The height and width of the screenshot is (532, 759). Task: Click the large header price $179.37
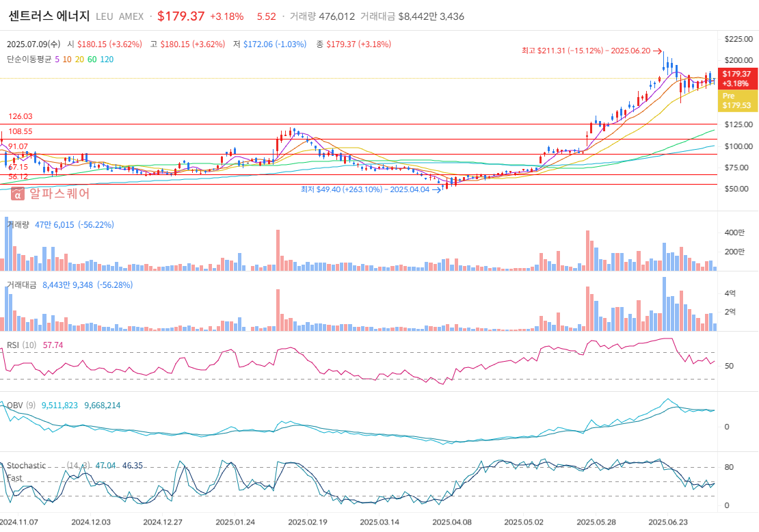(x=181, y=16)
